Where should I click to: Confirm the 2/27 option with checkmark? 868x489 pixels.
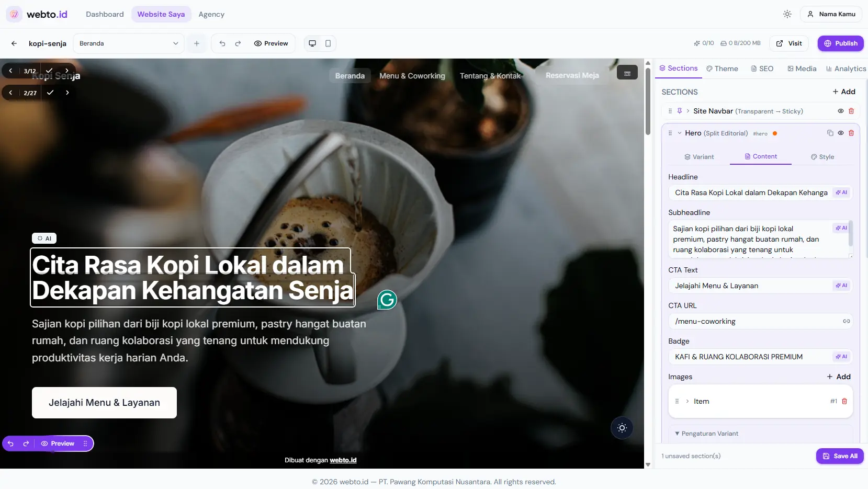50,93
